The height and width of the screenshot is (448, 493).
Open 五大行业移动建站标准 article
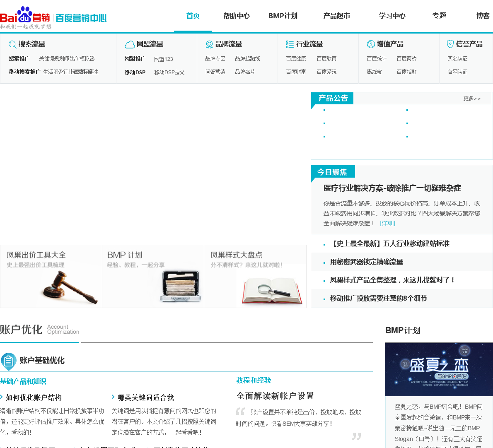tap(390, 243)
